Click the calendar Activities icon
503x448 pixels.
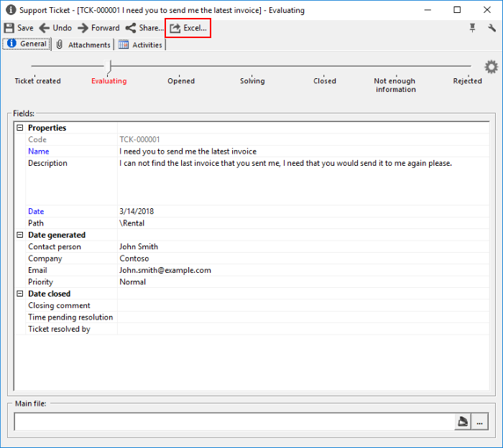click(124, 45)
